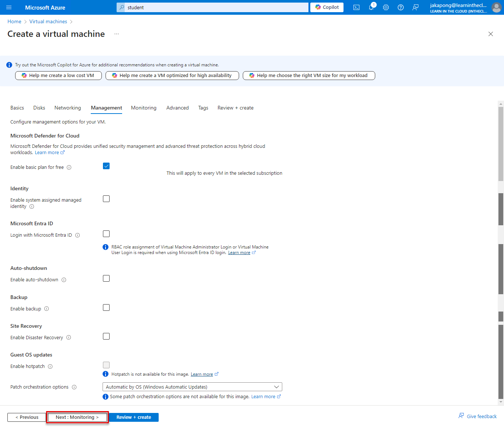
Task: Open the Patch orchestration options dropdown
Action: (192, 387)
